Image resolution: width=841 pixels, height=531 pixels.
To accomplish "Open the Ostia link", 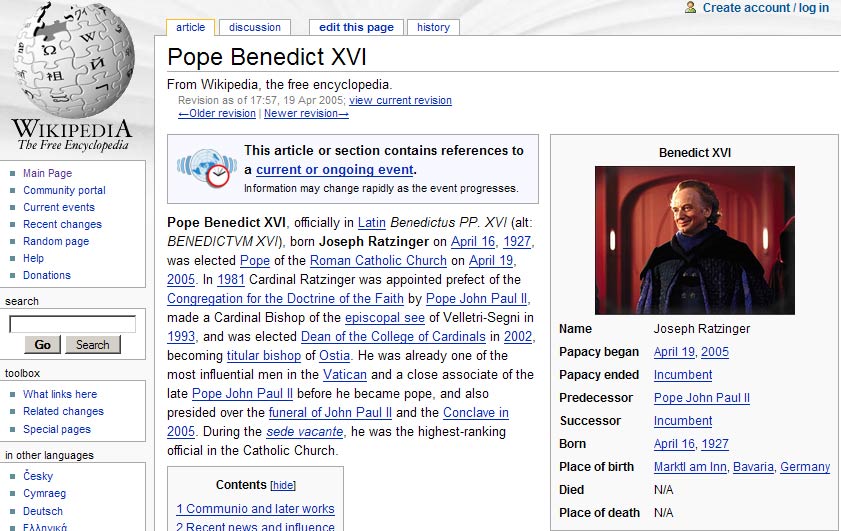I will [x=335, y=356].
